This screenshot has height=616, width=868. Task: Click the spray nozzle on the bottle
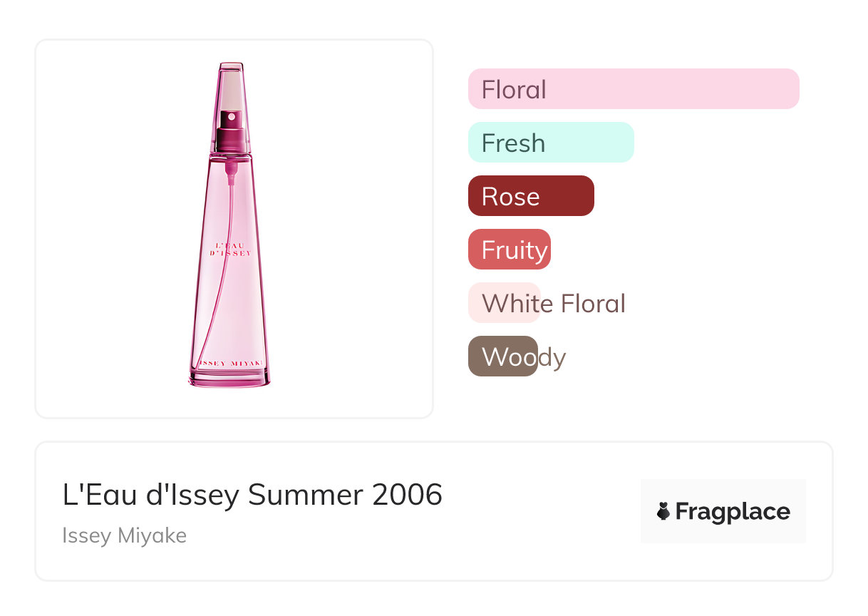[231, 116]
